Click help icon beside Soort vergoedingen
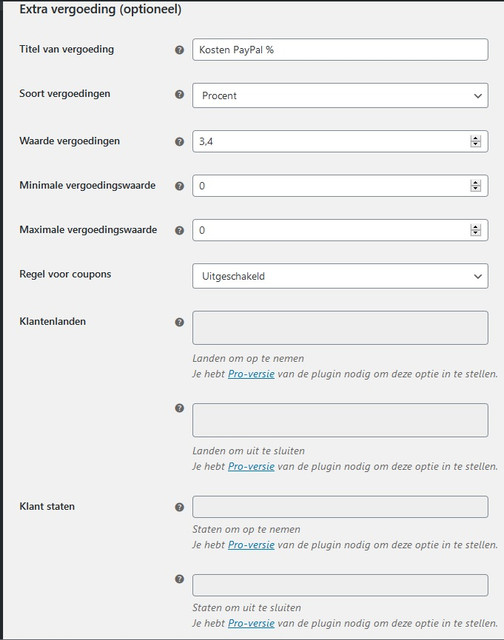This screenshot has width=504, height=640. click(179, 94)
